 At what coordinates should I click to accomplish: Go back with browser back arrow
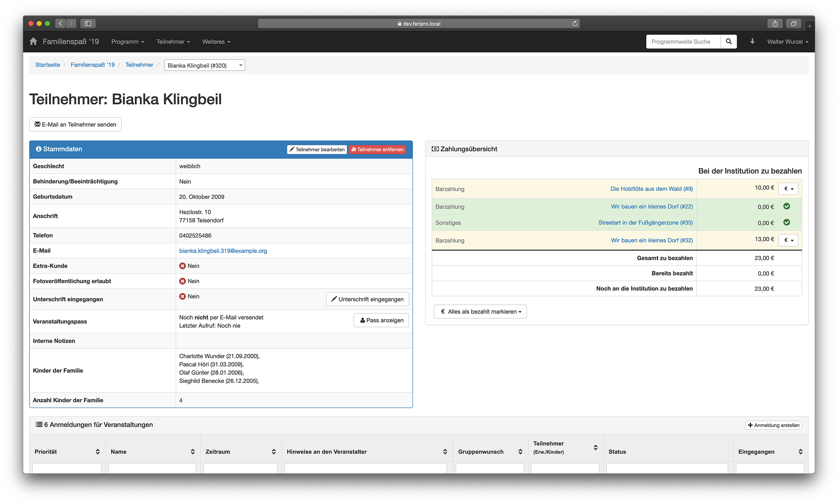[x=61, y=23]
